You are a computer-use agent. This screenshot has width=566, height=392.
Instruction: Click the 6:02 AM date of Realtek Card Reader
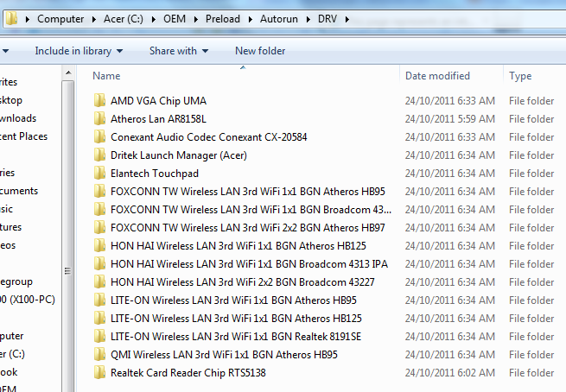[449, 372]
